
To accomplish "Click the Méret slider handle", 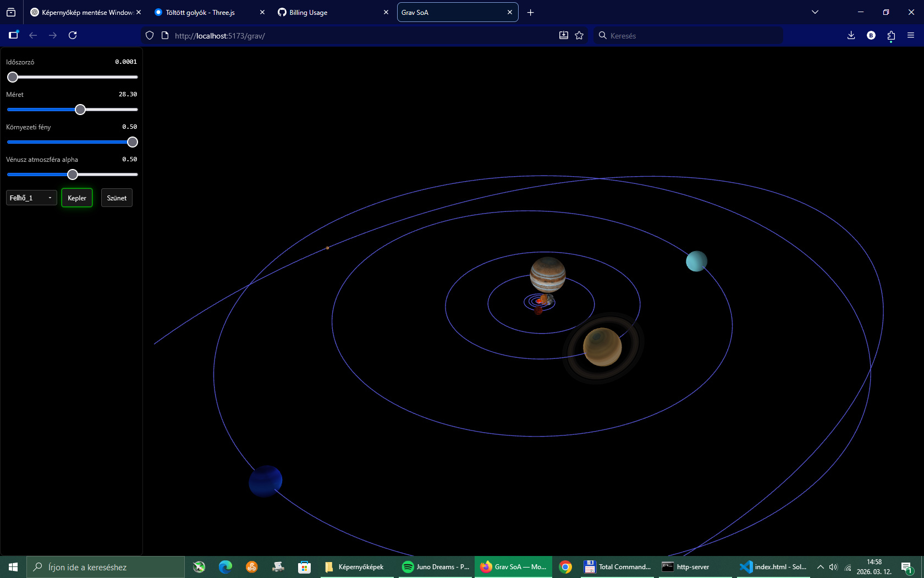I will click(80, 110).
